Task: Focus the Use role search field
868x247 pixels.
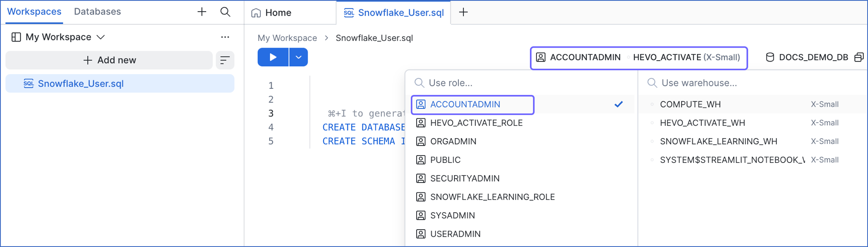Action: (521, 83)
